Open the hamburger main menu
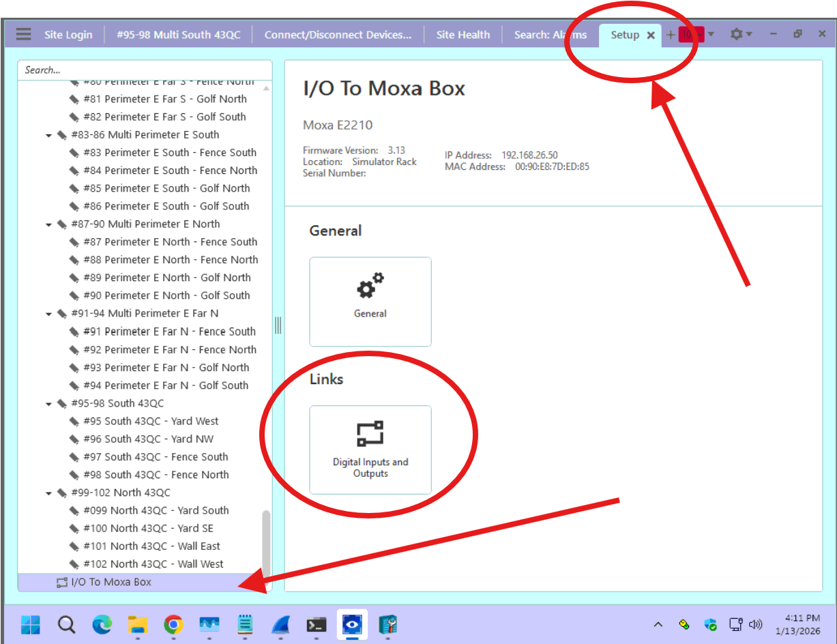 click(x=24, y=34)
